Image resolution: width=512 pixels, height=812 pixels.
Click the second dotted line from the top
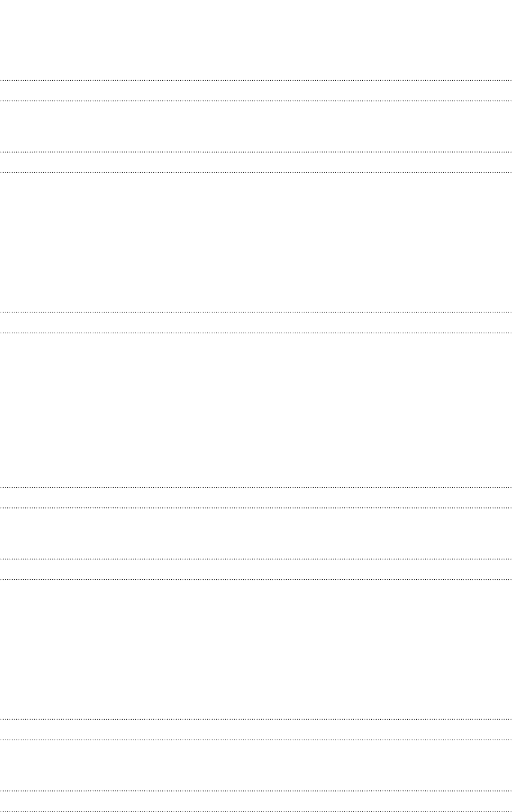[256, 101]
